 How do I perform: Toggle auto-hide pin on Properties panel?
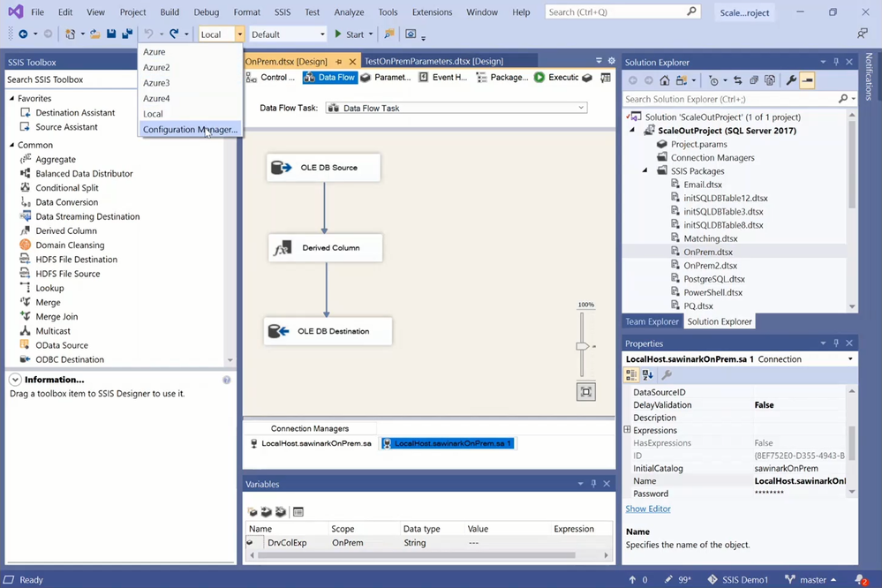coord(836,343)
